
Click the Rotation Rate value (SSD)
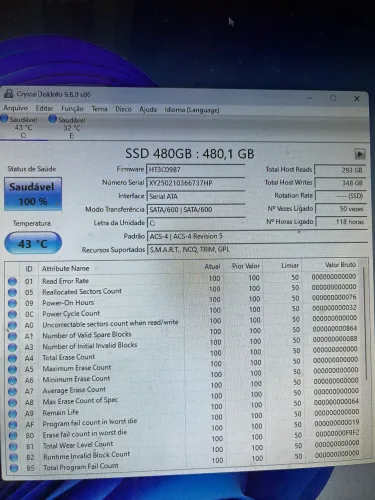[x=340, y=196]
